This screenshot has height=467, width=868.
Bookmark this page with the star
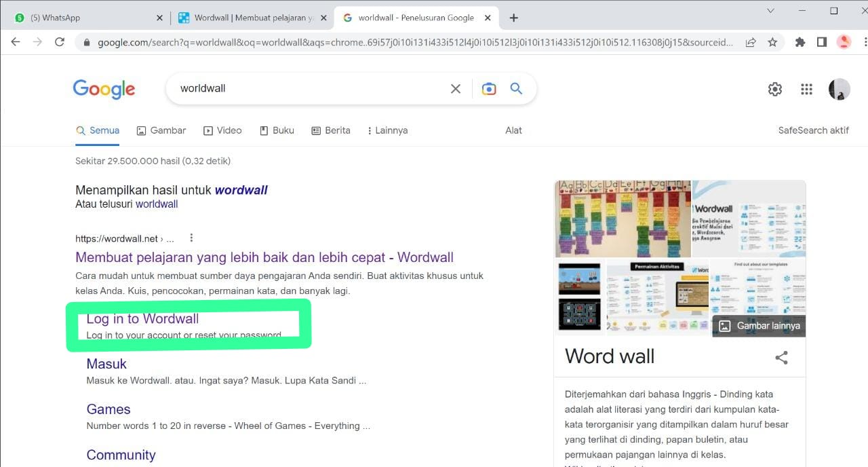[x=772, y=42]
